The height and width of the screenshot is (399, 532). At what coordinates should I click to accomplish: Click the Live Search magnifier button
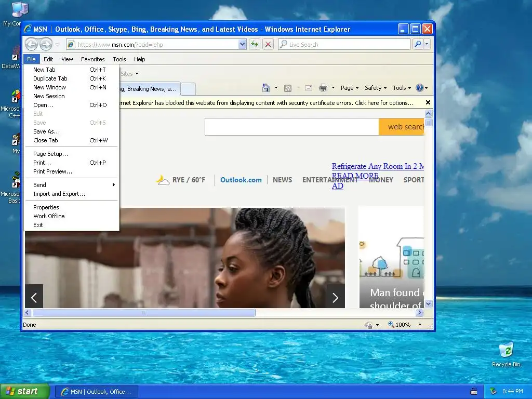click(418, 44)
